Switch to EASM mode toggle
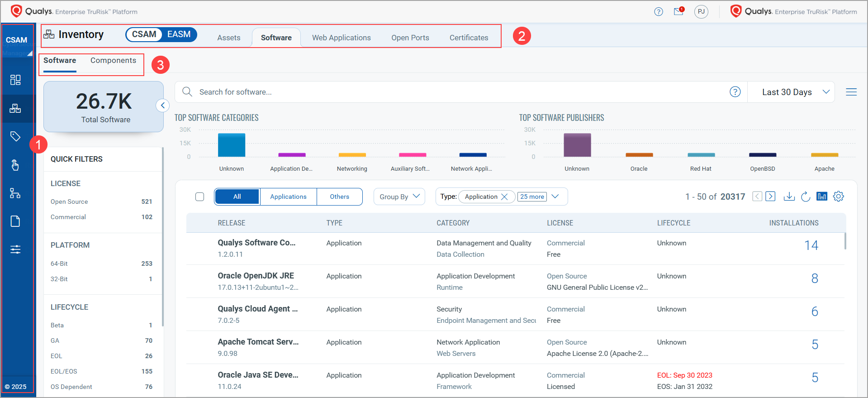 pos(179,34)
